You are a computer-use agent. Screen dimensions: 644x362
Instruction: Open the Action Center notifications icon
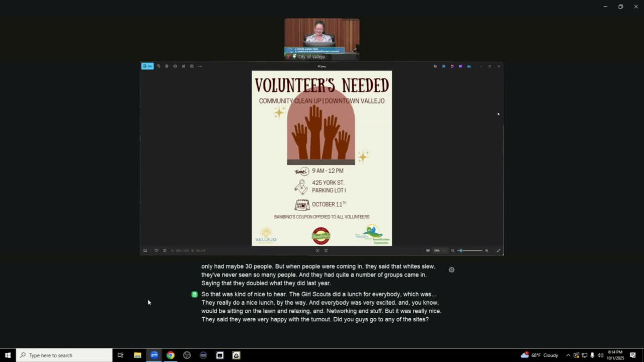[633, 355]
